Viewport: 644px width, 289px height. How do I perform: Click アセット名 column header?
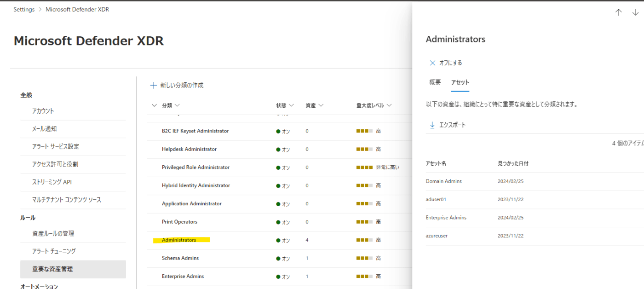(x=436, y=163)
